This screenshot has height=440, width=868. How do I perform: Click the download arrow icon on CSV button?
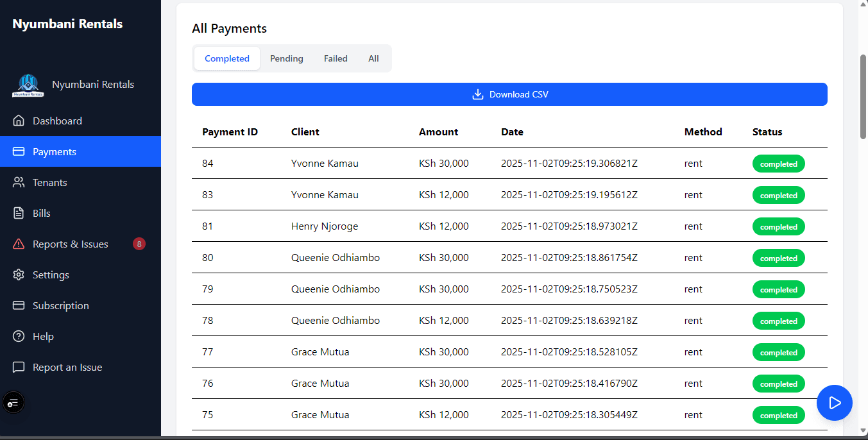click(x=477, y=94)
